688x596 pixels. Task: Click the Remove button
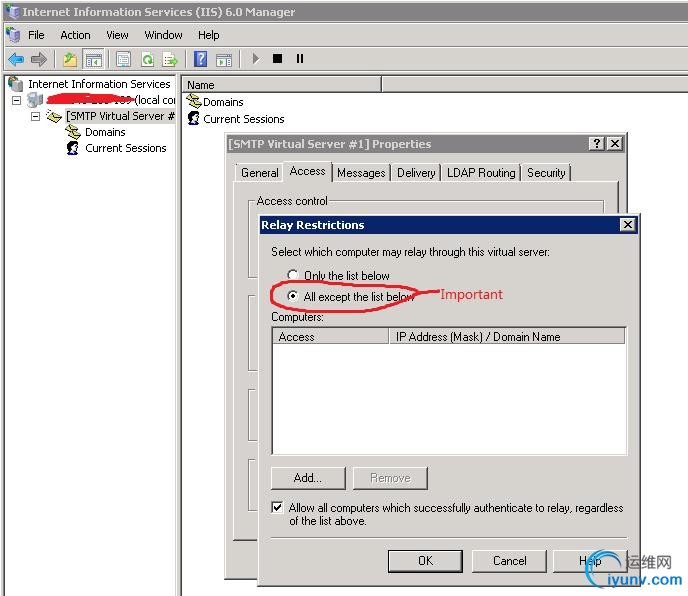point(390,478)
